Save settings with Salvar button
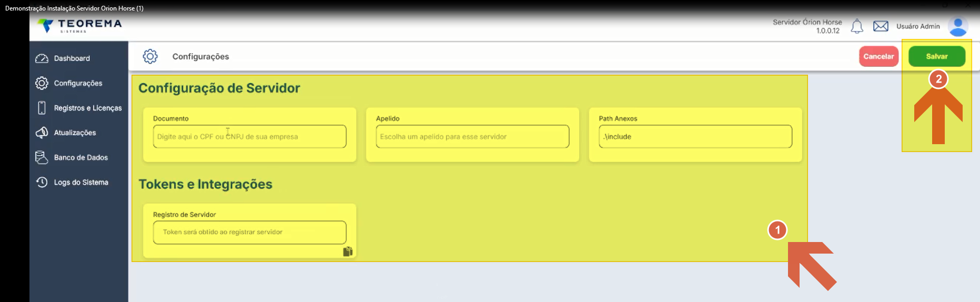Image resolution: width=980 pixels, height=302 pixels. (937, 56)
